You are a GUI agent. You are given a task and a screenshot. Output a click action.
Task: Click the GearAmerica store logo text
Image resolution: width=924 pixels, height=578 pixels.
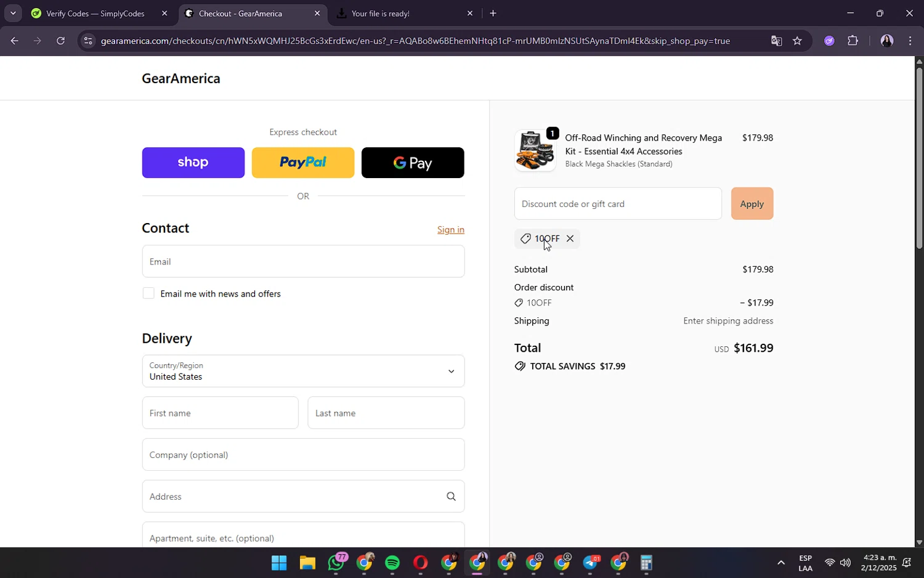click(180, 78)
